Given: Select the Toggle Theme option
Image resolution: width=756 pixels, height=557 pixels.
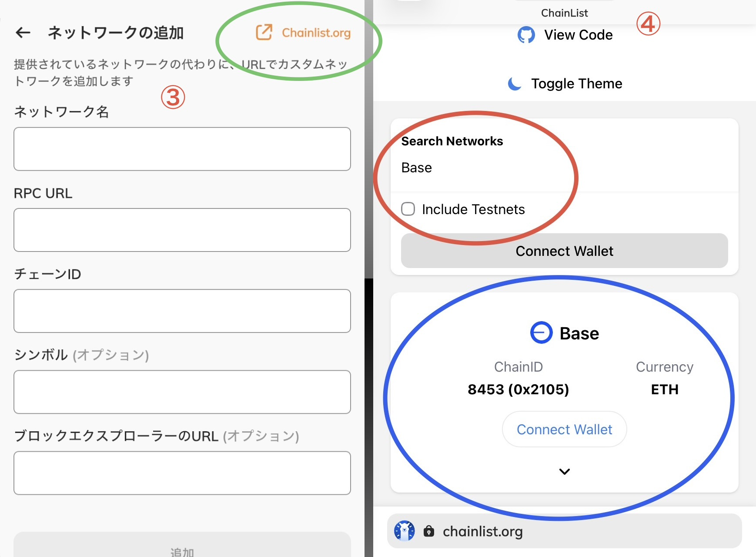Looking at the screenshot, I should 577,84.
